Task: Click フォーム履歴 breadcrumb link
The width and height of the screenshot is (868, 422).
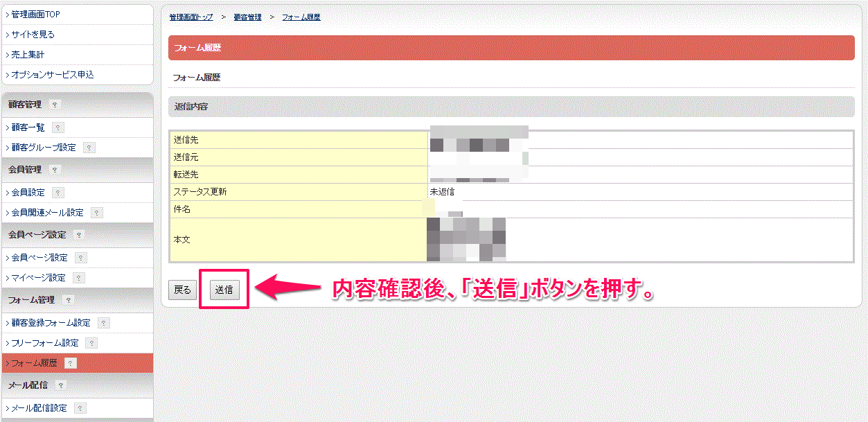Action: [301, 17]
